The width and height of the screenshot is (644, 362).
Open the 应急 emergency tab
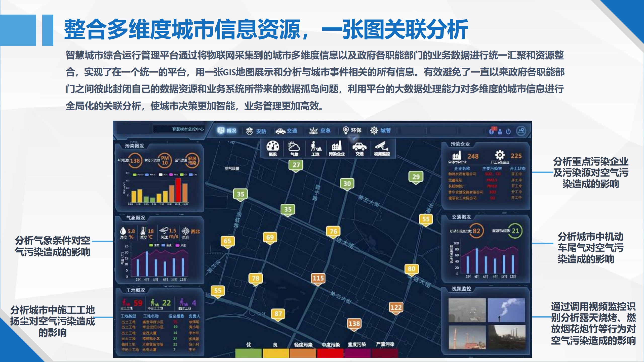click(320, 131)
